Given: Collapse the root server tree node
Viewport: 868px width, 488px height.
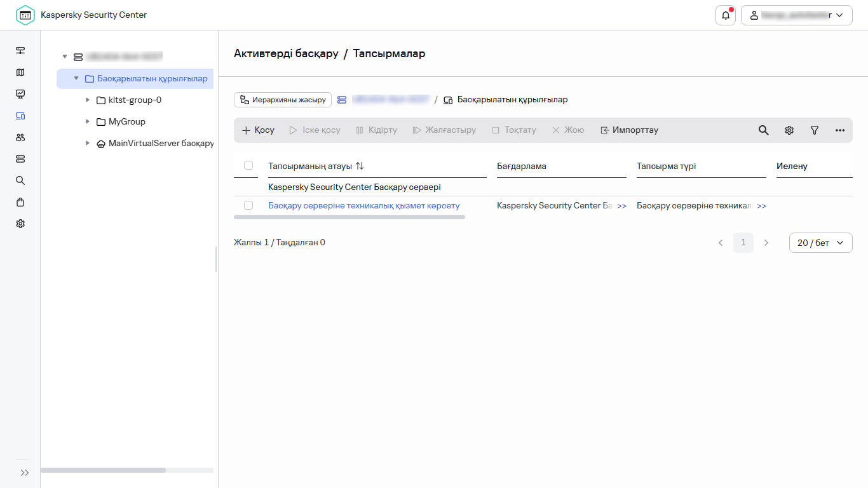Looking at the screenshot, I should coord(65,57).
